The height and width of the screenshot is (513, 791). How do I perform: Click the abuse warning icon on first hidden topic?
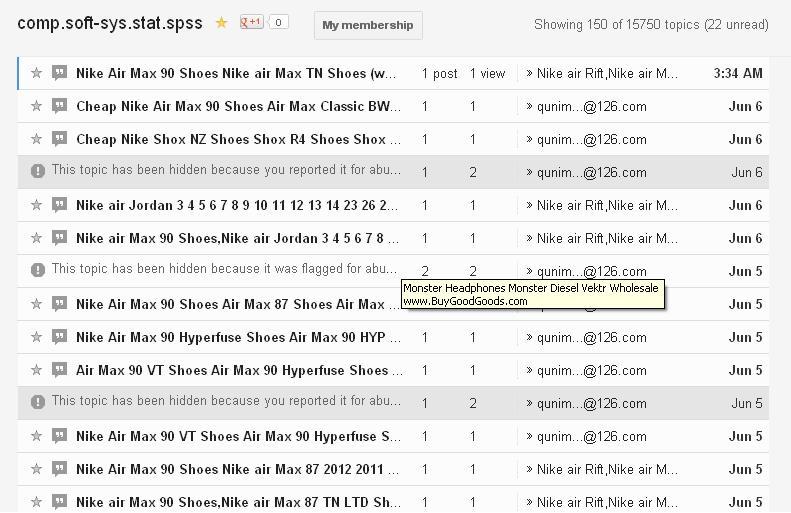38,171
